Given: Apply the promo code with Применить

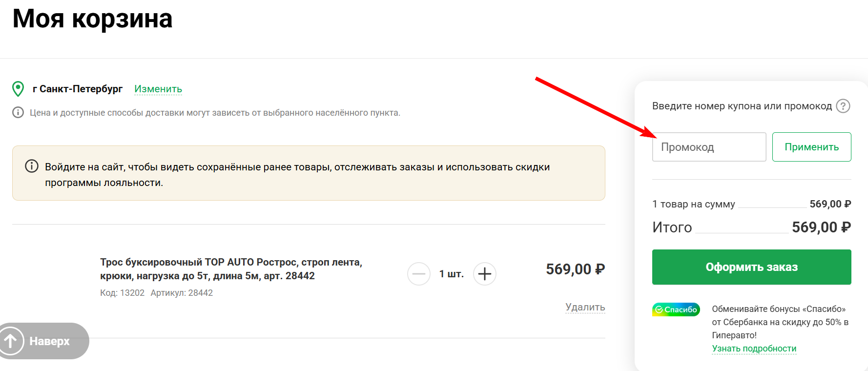Looking at the screenshot, I should [x=811, y=146].
